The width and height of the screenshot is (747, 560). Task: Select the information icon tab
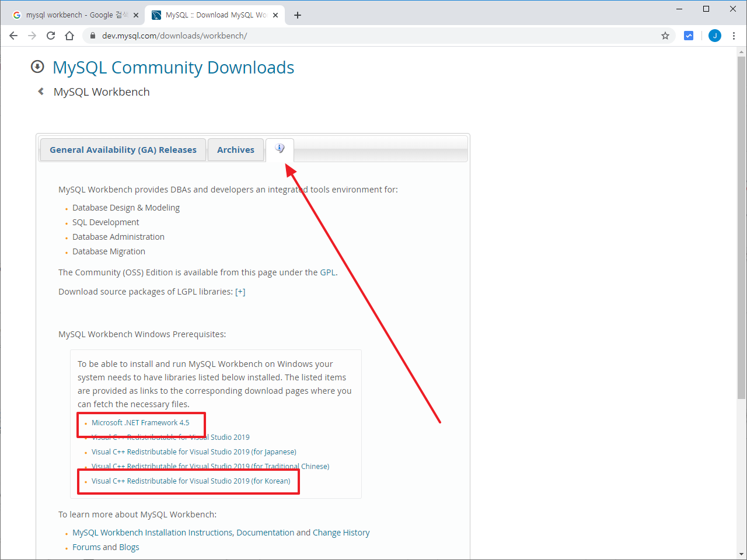click(280, 149)
